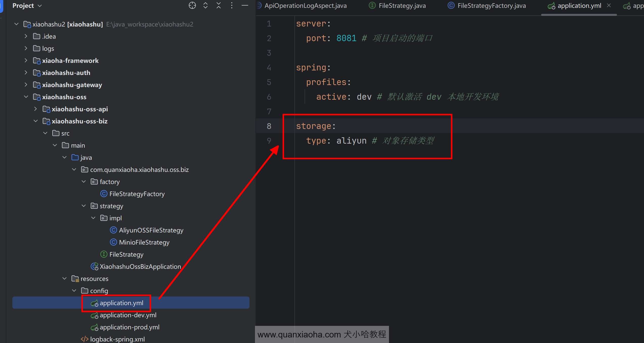This screenshot has height=343, width=644.
Task: Collapse the xiaohashu-oss module folder
Action: click(x=26, y=97)
